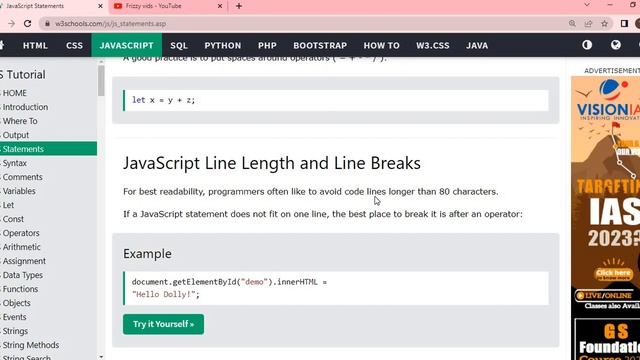This screenshot has height=360, width=640.
Task: Open the BOOTSTRAP tutorial in navbar
Action: tap(320, 45)
